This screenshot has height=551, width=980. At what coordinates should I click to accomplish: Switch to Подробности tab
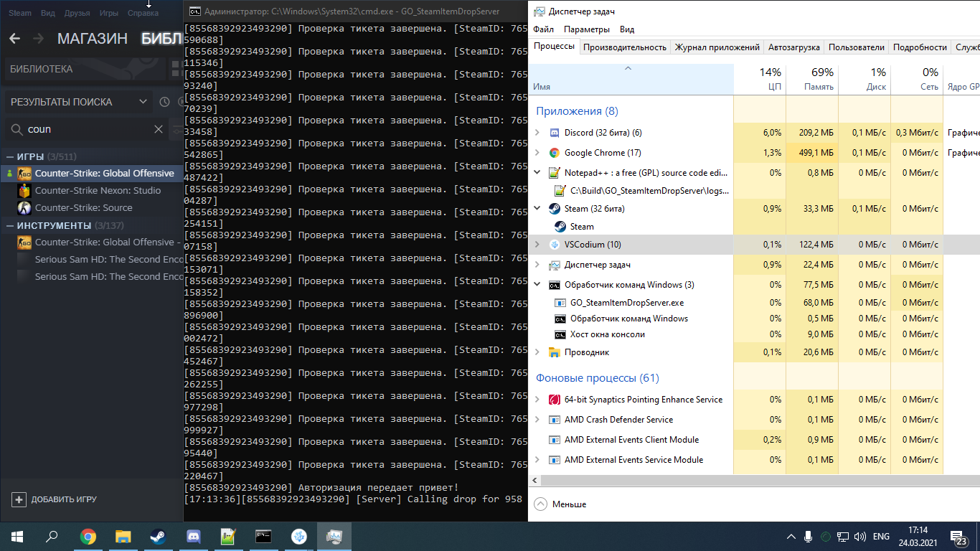click(920, 47)
